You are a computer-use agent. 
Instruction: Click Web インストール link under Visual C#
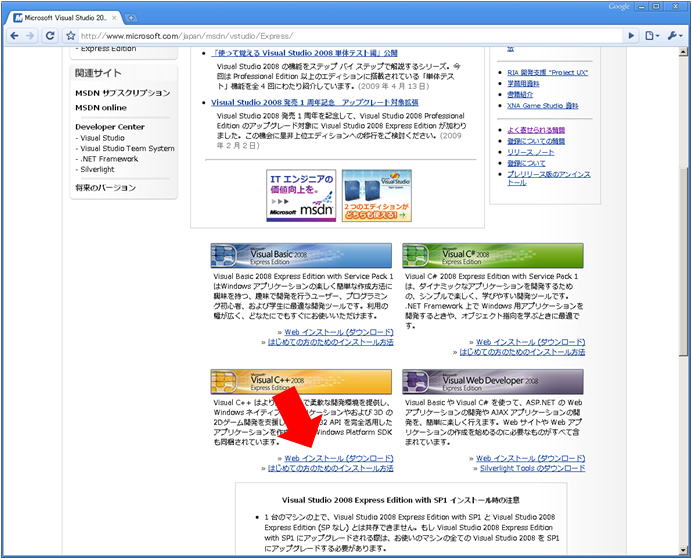(530, 342)
